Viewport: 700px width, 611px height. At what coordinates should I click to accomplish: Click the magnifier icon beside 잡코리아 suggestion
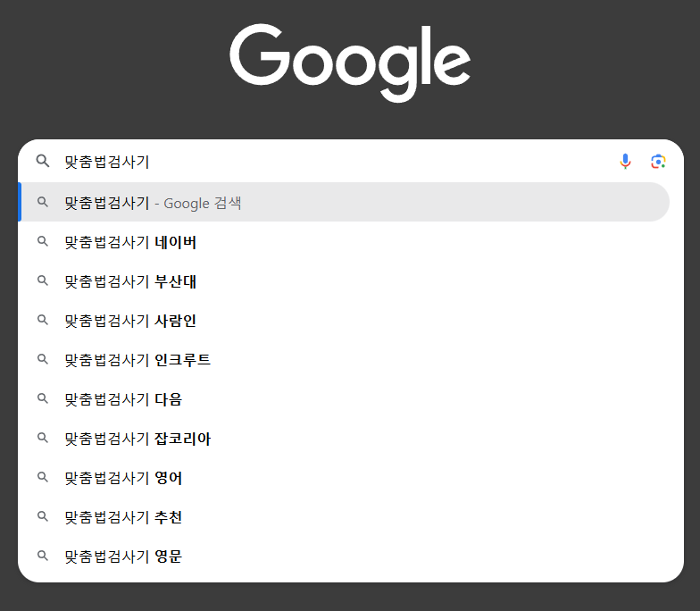pos(43,438)
